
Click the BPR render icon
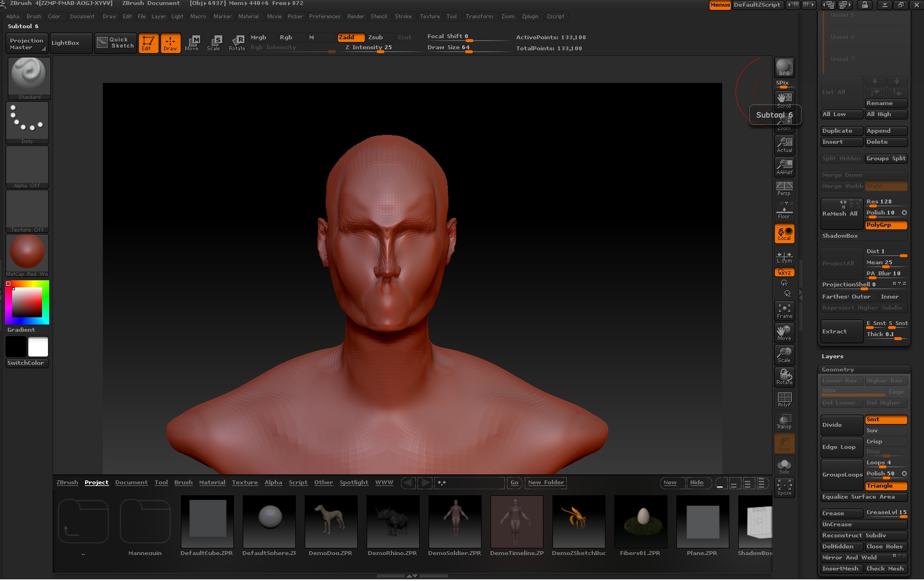pyautogui.click(x=784, y=67)
